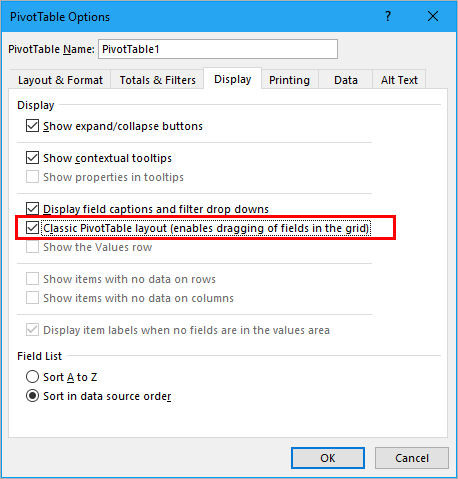Click in the PivotTable Name field
458x479 pixels.
pyautogui.click(x=218, y=49)
